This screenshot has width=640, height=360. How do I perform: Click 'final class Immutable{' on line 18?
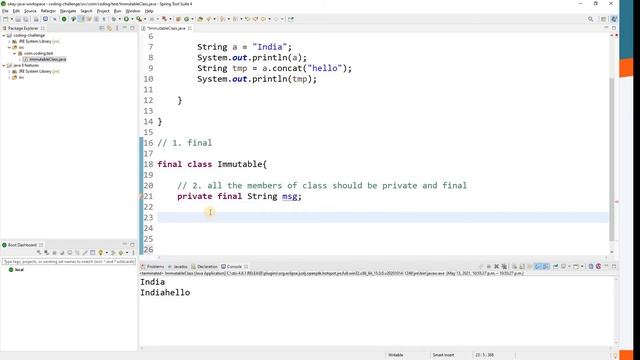212,164
